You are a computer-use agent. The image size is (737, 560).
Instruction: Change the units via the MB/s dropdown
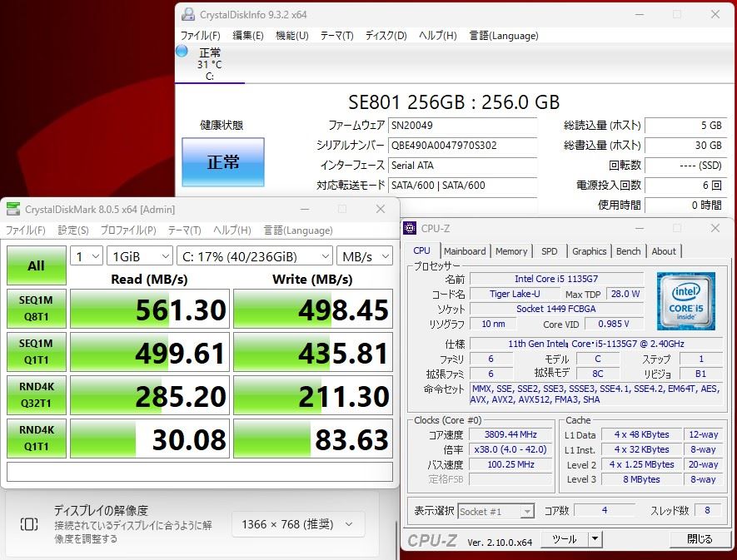tap(364, 256)
